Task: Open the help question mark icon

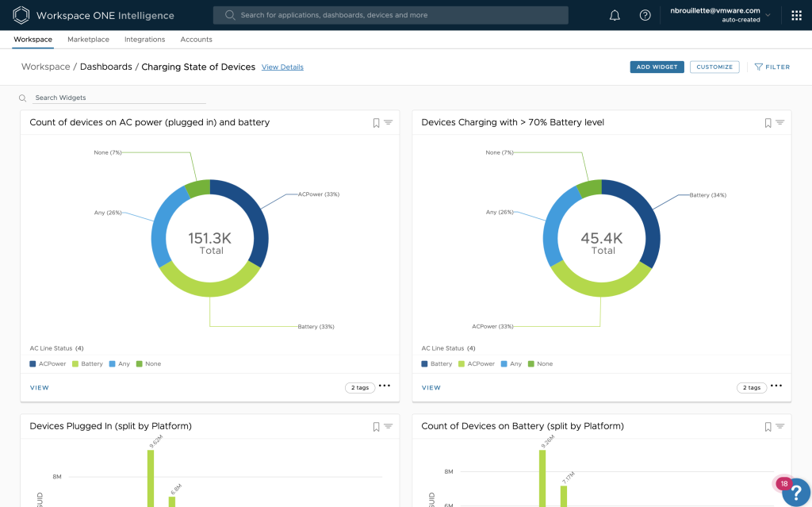Action: click(x=645, y=15)
